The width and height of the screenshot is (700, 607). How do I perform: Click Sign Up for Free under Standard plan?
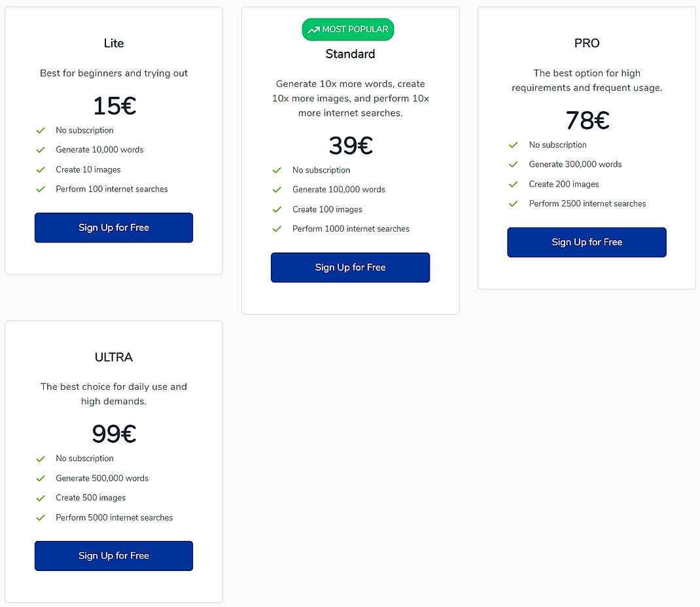[x=350, y=268]
